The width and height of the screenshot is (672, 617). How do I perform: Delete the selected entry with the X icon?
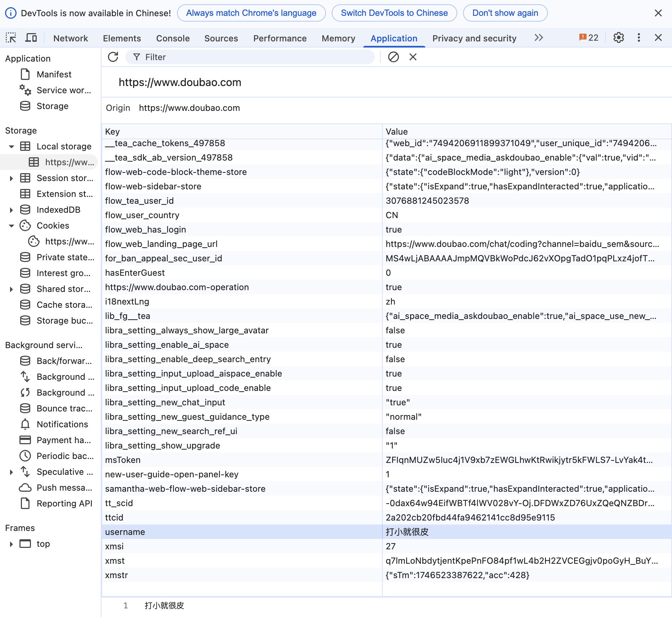(x=413, y=57)
